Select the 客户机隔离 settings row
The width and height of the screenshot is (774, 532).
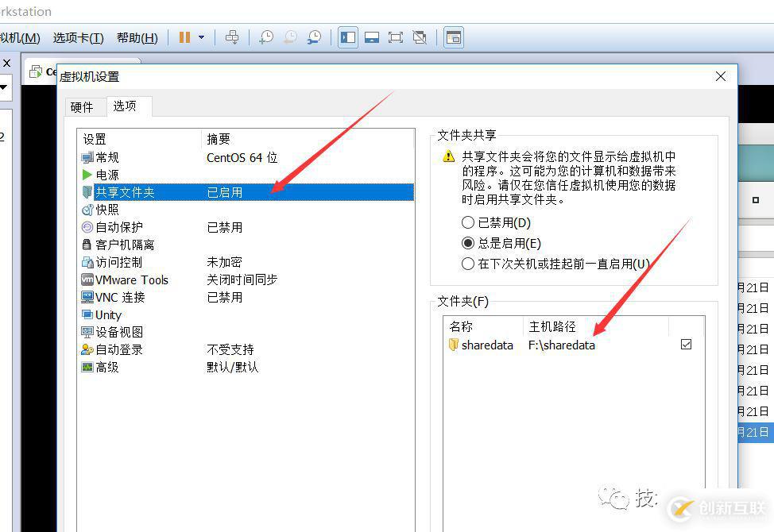pyautogui.click(x=246, y=245)
